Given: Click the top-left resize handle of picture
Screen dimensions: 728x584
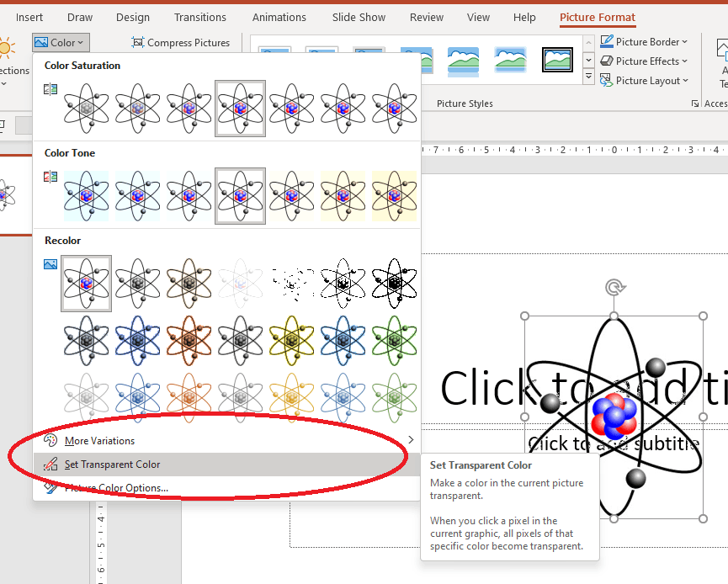Looking at the screenshot, I should (524, 316).
